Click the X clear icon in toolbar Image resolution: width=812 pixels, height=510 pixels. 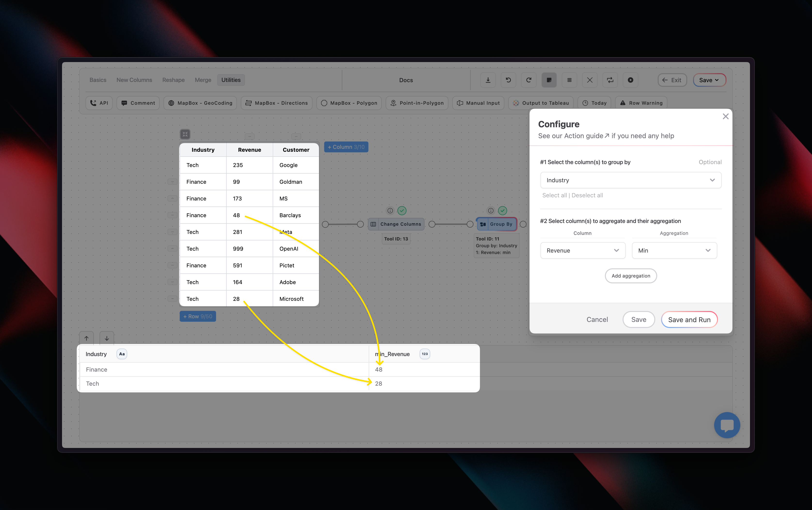pyautogui.click(x=590, y=80)
